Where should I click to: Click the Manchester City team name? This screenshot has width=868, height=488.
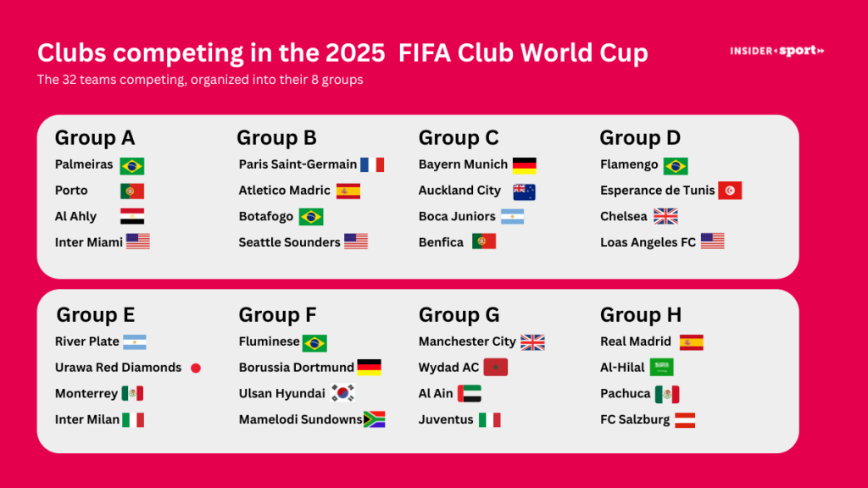tap(467, 341)
